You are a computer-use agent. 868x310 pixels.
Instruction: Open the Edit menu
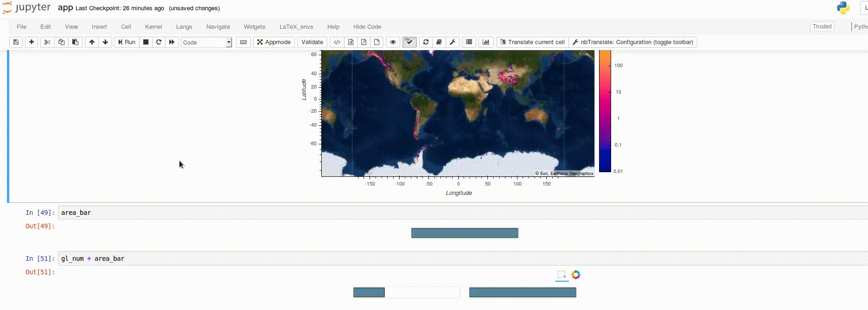45,27
